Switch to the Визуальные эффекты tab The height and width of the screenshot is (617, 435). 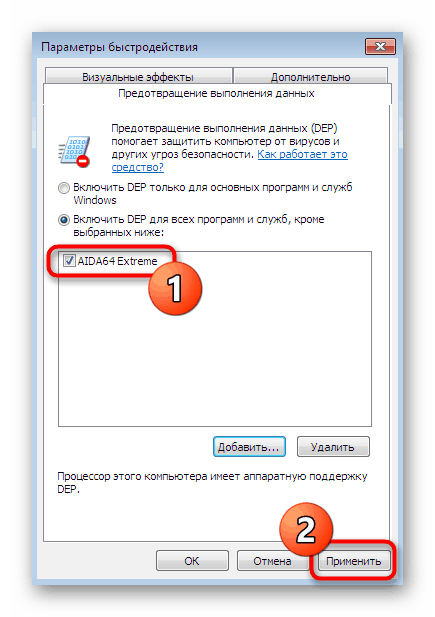click(138, 76)
